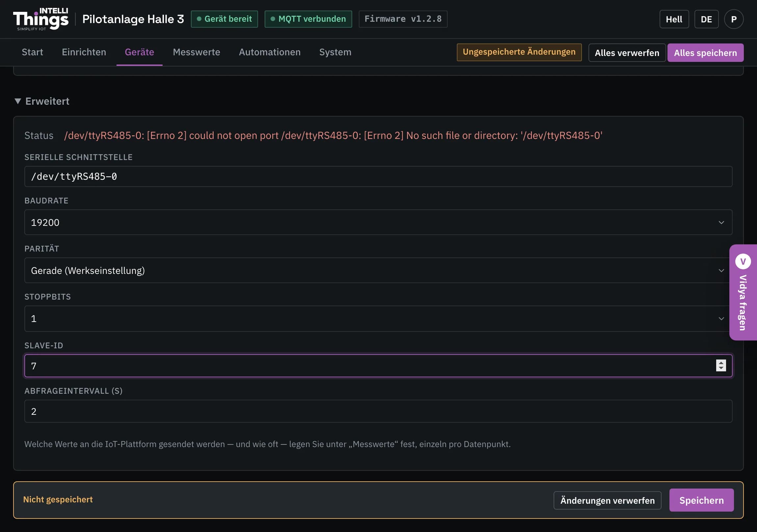The width and height of the screenshot is (757, 532).
Task: Click the Alles verwerfen button
Action: 627,53
